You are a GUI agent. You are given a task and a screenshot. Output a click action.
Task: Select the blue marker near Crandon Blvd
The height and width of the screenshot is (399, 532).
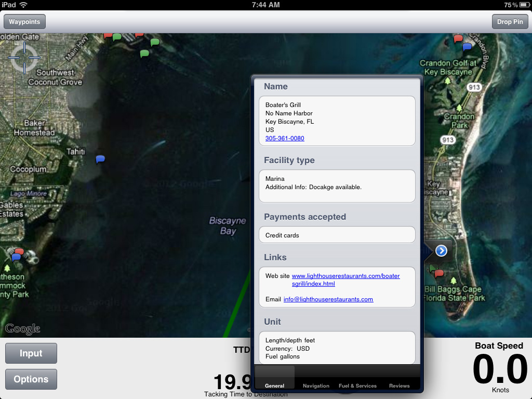point(467,47)
